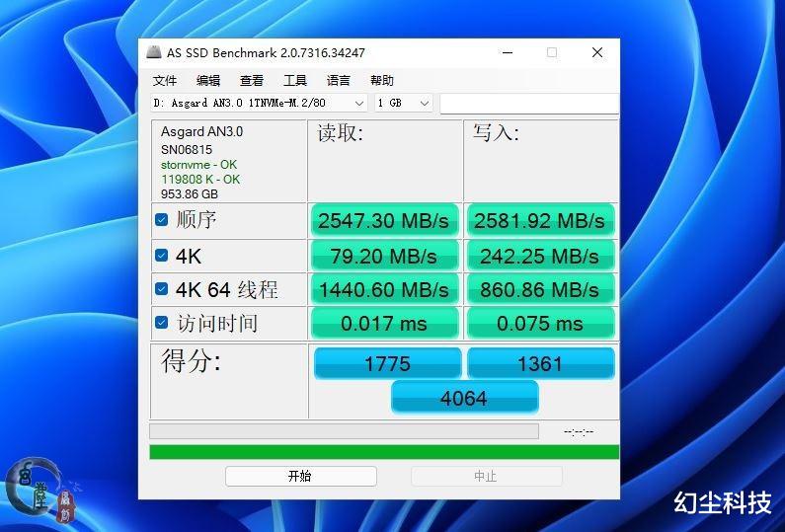Click the total score 4064

(464, 398)
